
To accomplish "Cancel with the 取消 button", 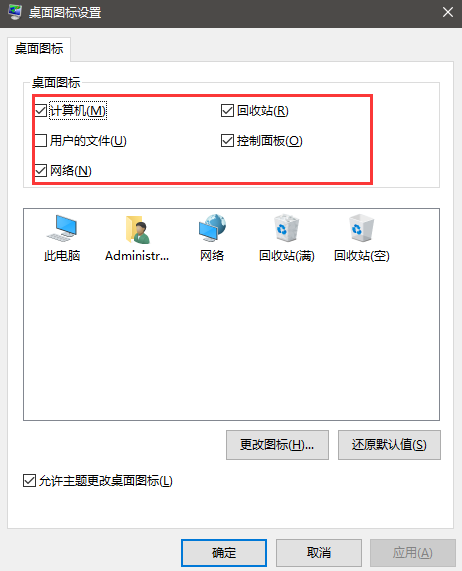I will pyautogui.click(x=319, y=553).
